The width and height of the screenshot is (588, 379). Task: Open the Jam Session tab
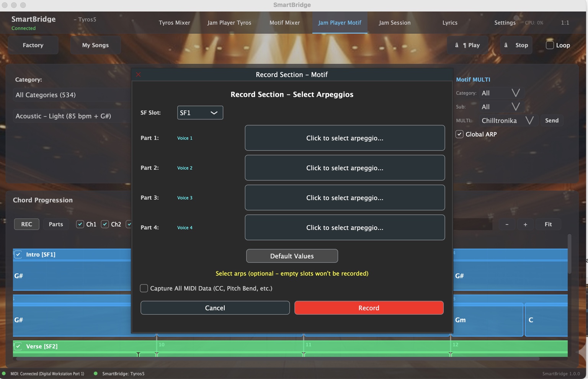click(394, 23)
